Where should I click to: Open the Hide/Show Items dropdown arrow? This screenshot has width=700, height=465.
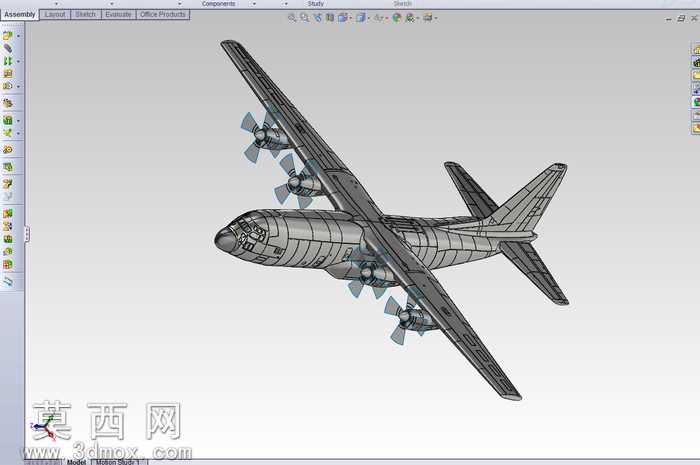pos(386,18)
